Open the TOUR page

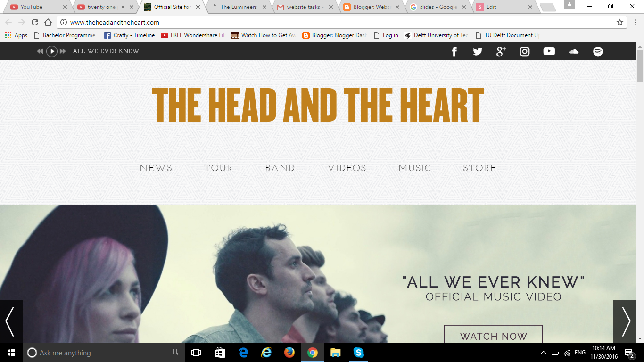tap(219, 168)
